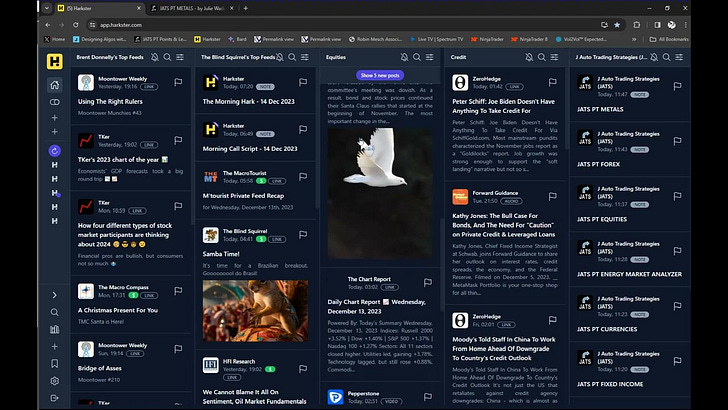Open filter settings for The Blind Squirrel's column

pos(305,57)
